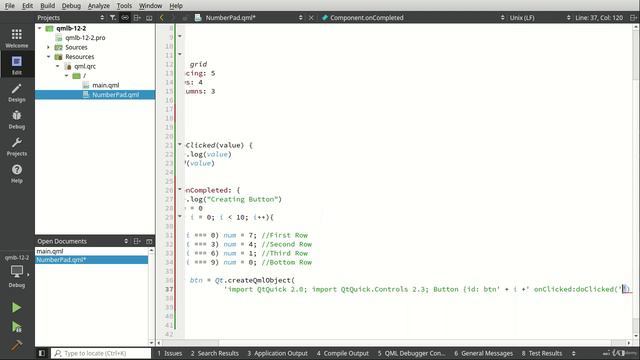
Task: Show the Issues pane
Action: click(170, 353)
